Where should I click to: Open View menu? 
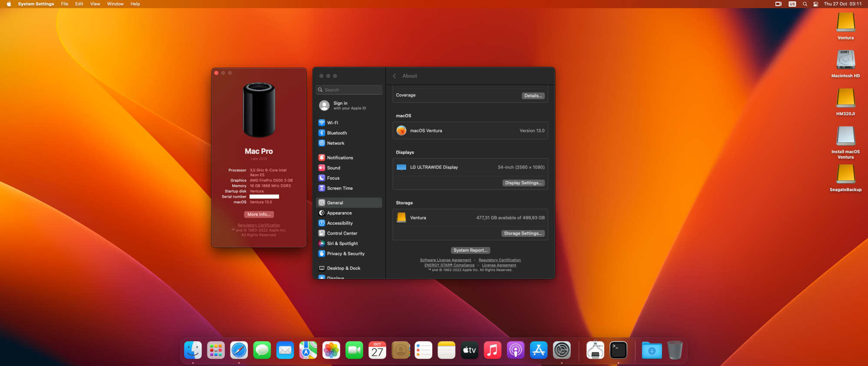coord(95,4)
